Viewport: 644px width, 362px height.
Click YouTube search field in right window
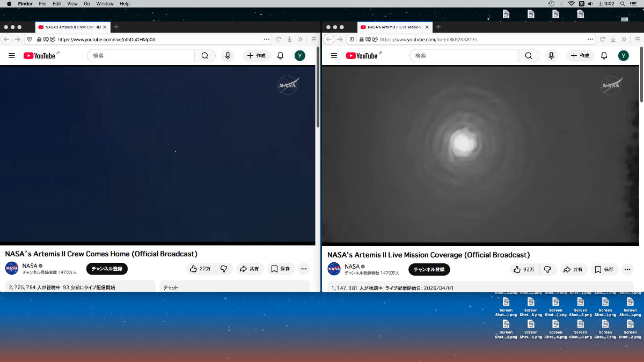464,56
